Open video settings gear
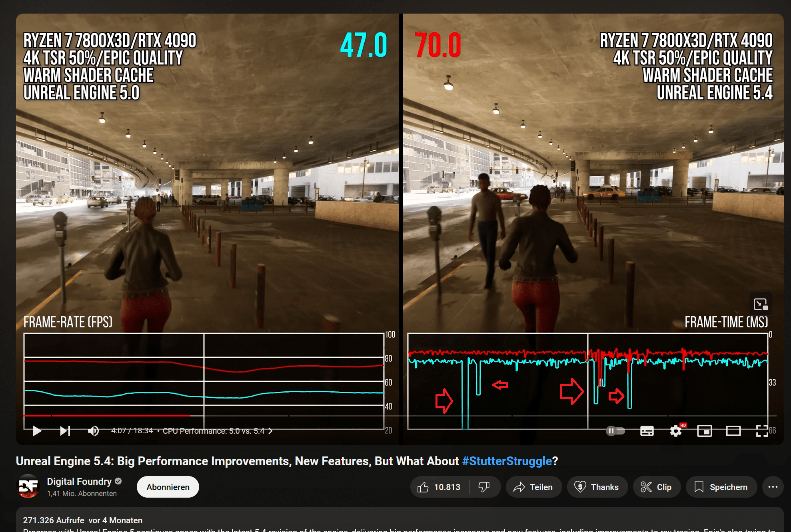Viewport: 791px width, 532px height. pyautogui.click(x=676, y=431)
